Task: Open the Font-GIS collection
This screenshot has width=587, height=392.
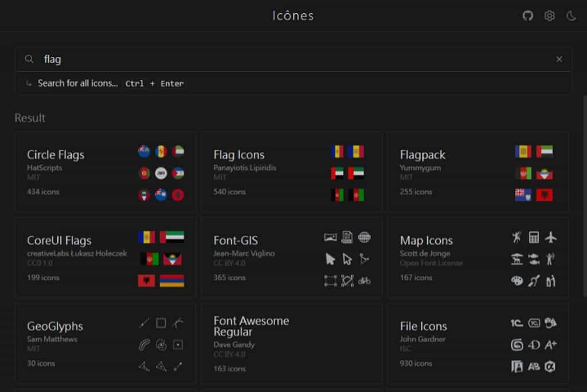Action: click(x=291, y=257)
